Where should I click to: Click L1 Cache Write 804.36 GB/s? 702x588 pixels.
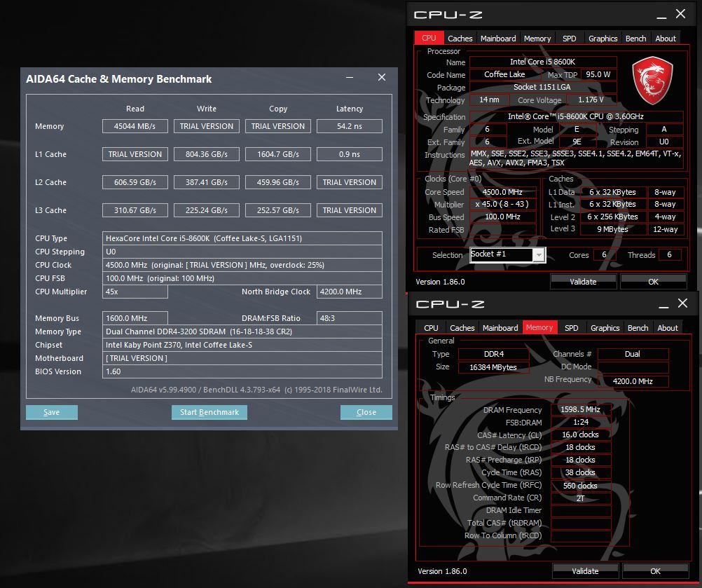click(207, 154)
